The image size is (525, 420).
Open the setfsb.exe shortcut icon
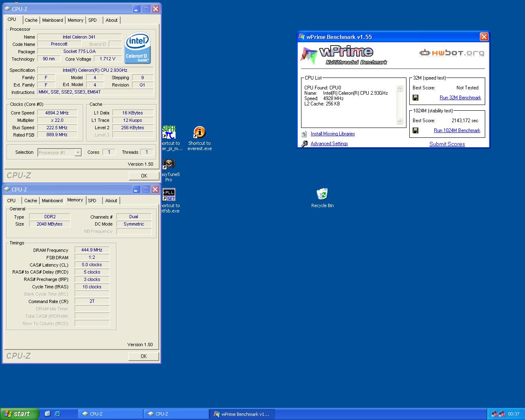169,195
